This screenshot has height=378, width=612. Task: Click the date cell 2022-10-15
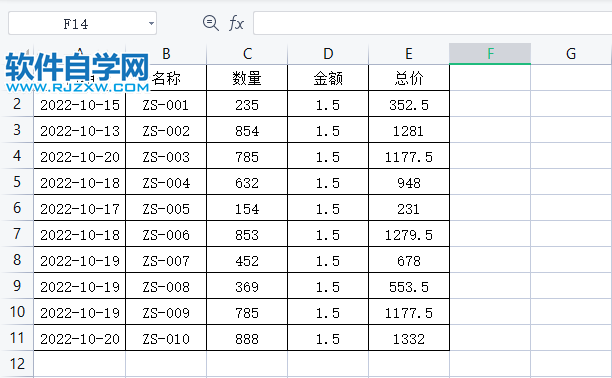(80, 105)
